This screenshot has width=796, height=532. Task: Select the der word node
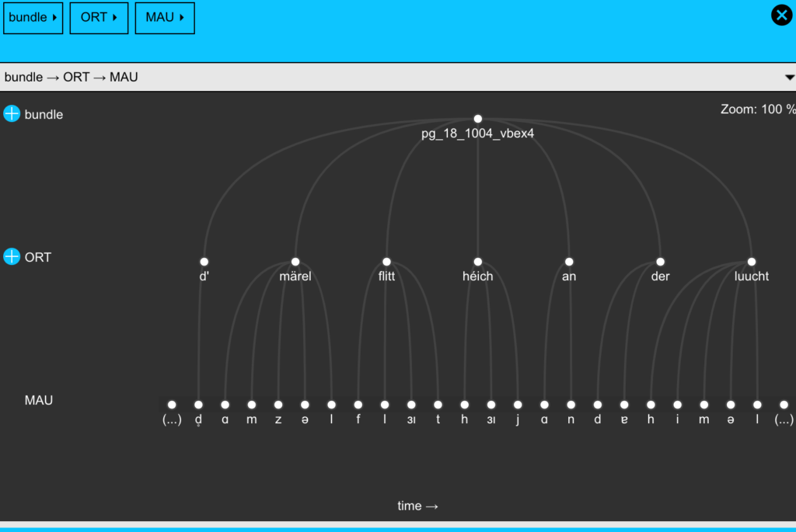coord(660,262)
